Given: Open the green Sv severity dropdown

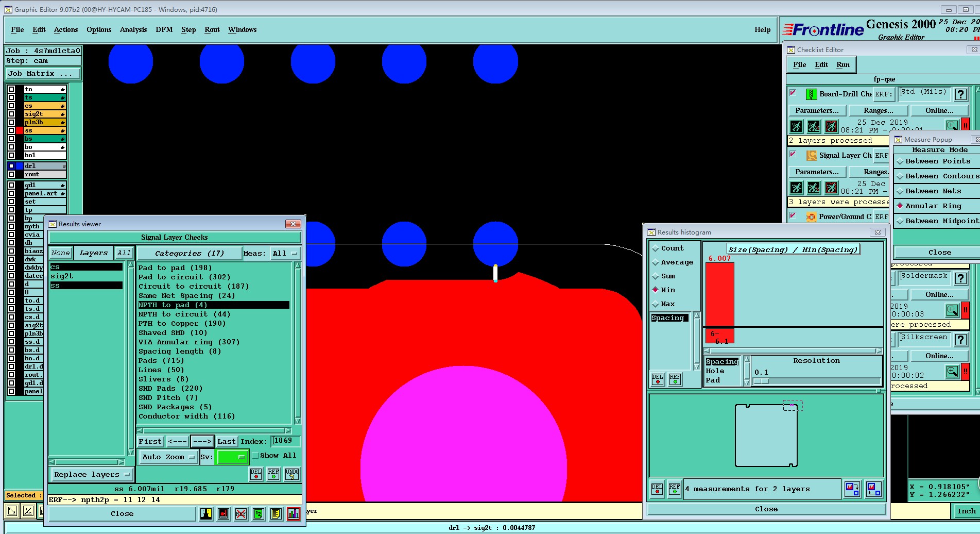Looking at the screenshot, I should coord(232,457).
